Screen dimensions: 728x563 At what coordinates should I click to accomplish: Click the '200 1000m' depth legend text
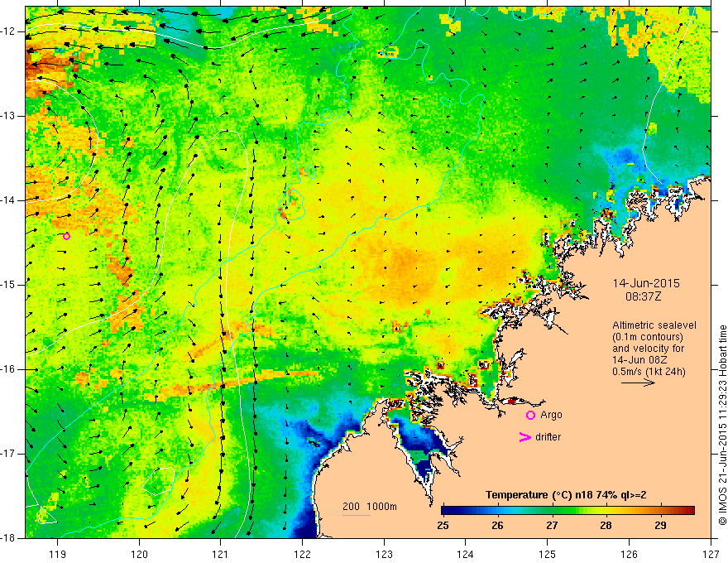coord(370,507)
